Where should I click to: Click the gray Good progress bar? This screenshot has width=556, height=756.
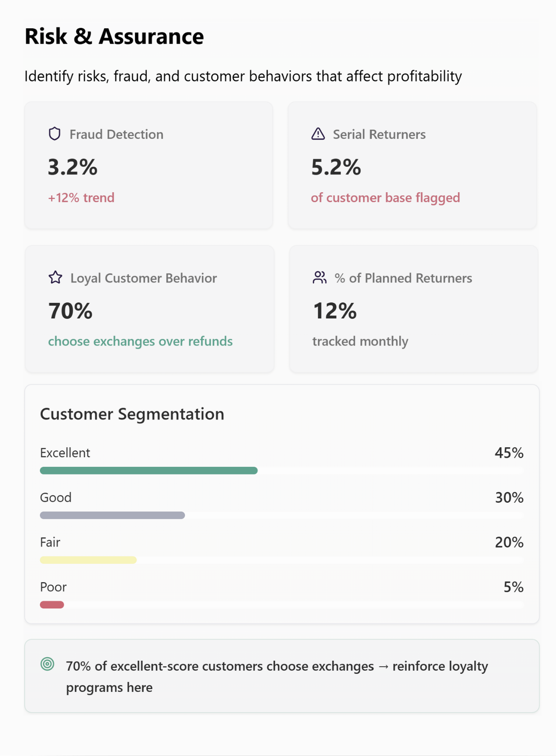[112, 515]
